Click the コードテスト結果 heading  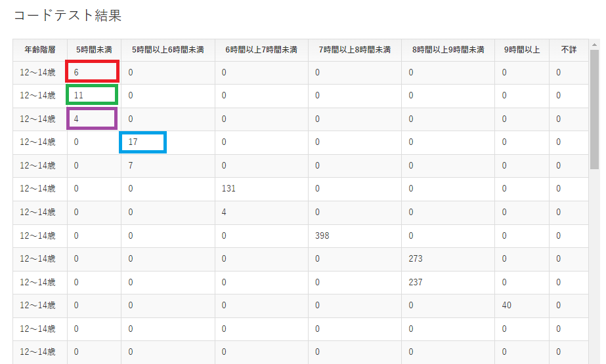click(x=68, y=16)
